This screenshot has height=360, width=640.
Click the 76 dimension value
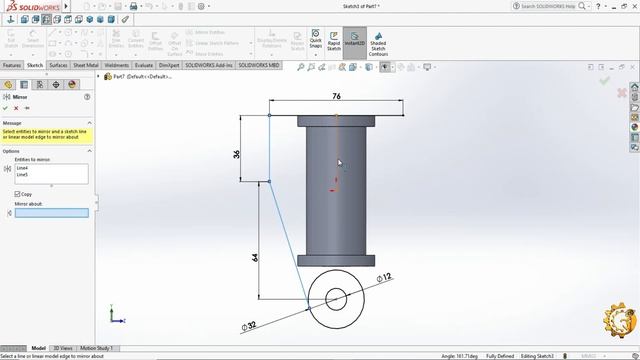[x=336, y=96]
